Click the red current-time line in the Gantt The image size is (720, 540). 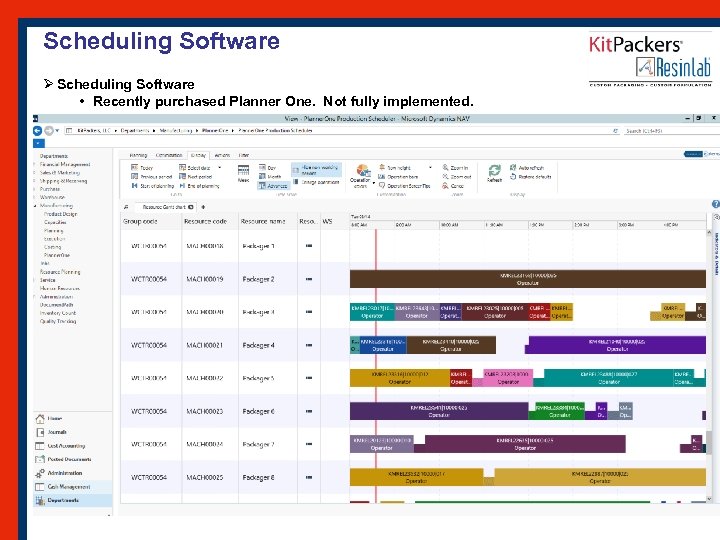[376, 367]
